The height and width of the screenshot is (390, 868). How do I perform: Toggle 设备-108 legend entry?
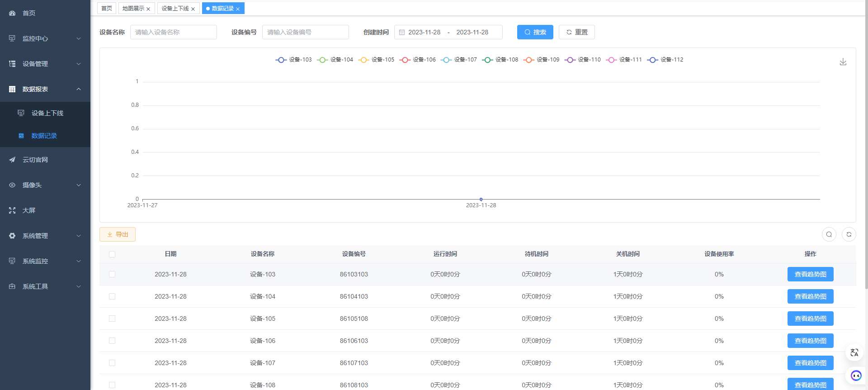pyautogui.click(x=500, y=60)
